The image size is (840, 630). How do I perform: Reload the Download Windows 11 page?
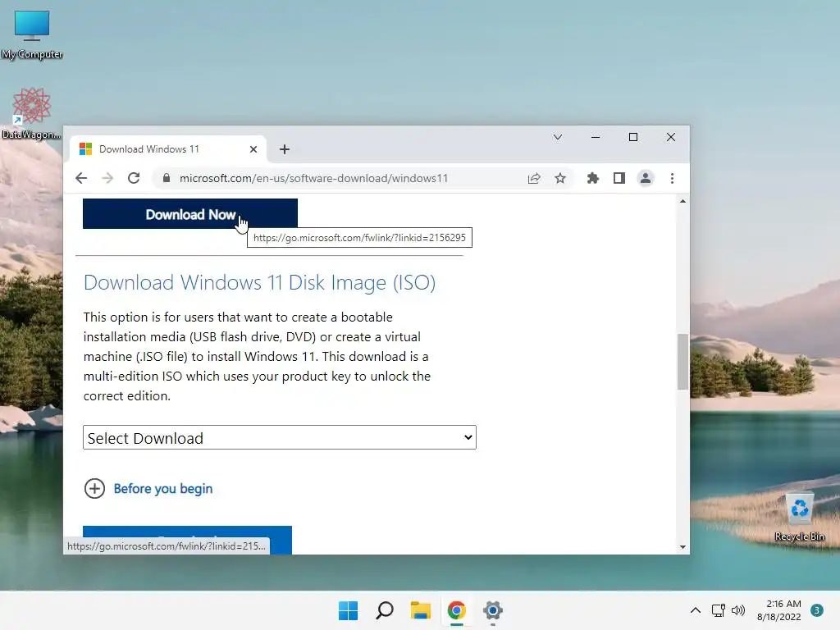pos(134,178)
